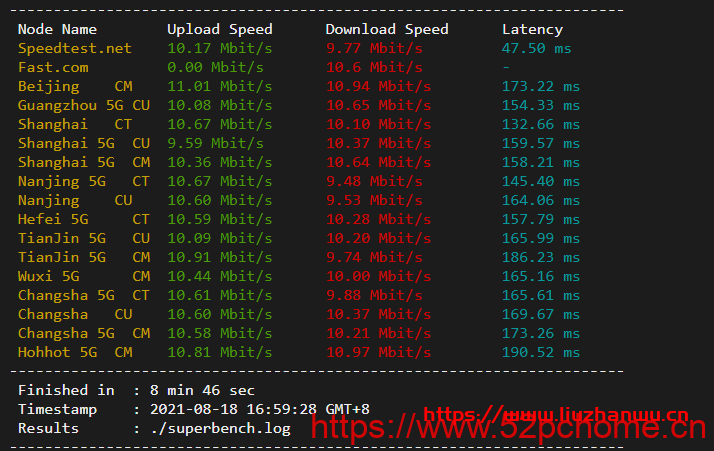Select the Shanghai 5G CU node name
714x451 pixels.
click(x=84, y=144)
